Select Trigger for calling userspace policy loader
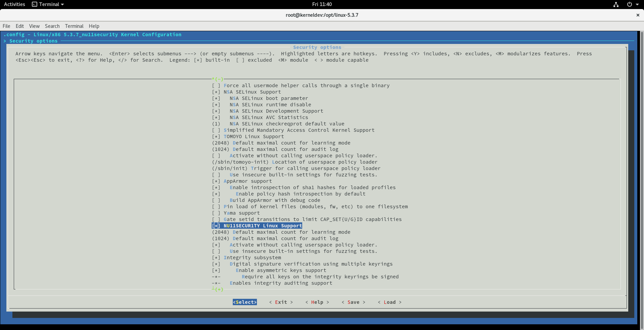This screenshot has height=330, width=644. [296, 168]
